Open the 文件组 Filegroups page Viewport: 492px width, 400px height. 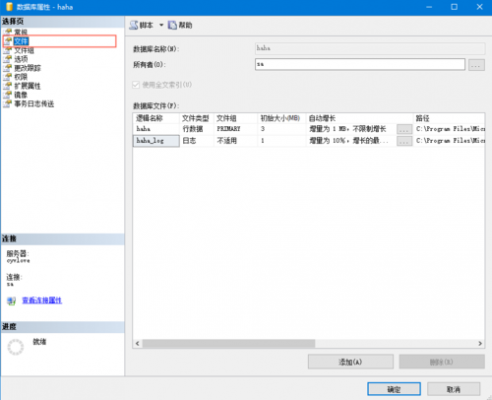(24, 50)
